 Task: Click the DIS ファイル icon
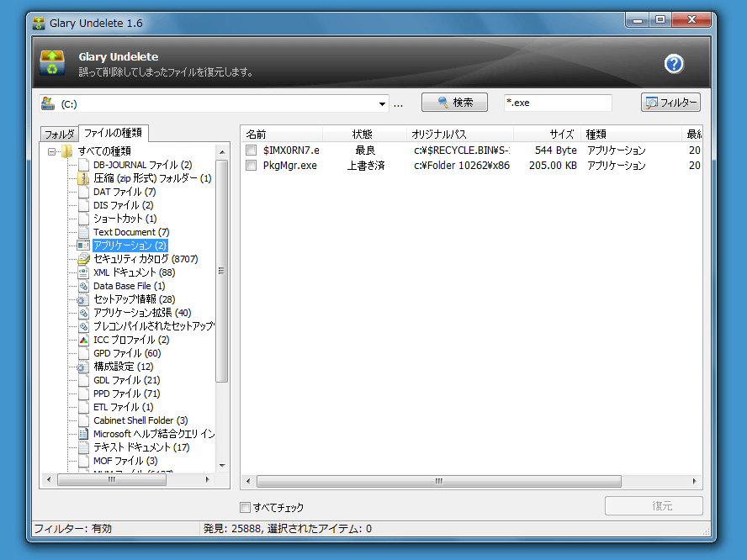pos(83,205)
